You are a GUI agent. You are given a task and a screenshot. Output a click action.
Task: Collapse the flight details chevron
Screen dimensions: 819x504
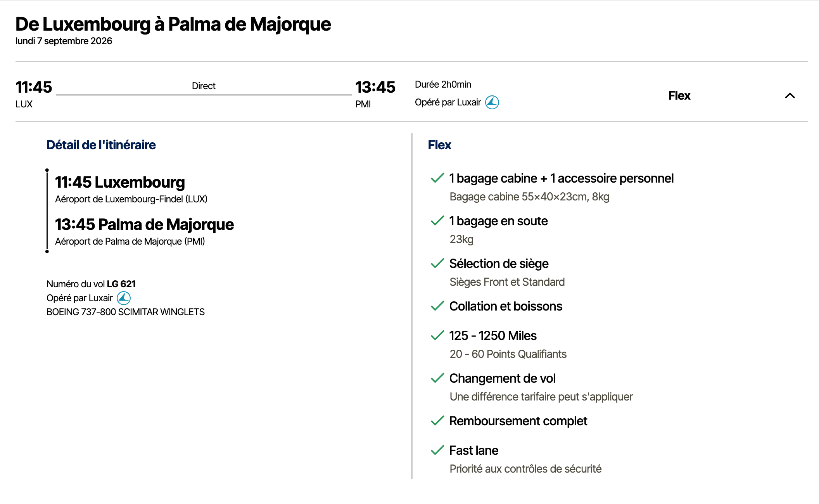click(790, 96)
